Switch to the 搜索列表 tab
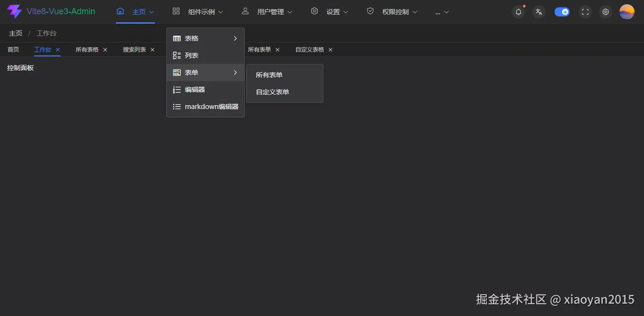 [x=134, y=50]
